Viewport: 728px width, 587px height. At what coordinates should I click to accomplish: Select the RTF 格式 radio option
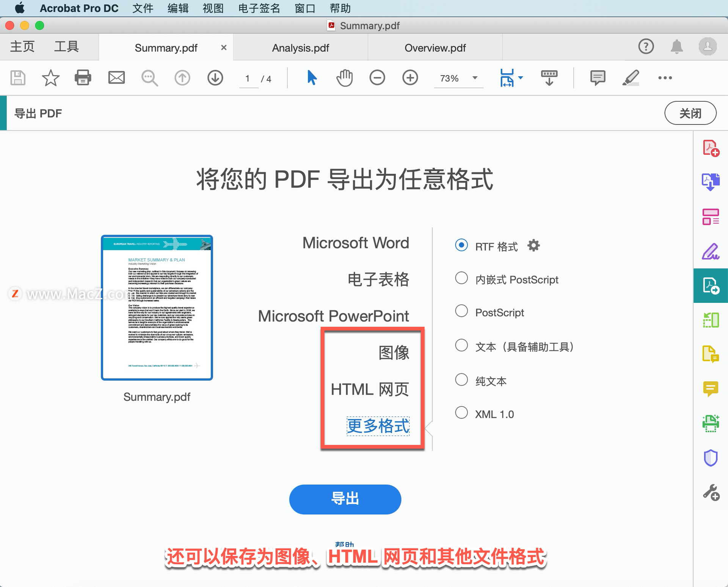click(461, 245)
